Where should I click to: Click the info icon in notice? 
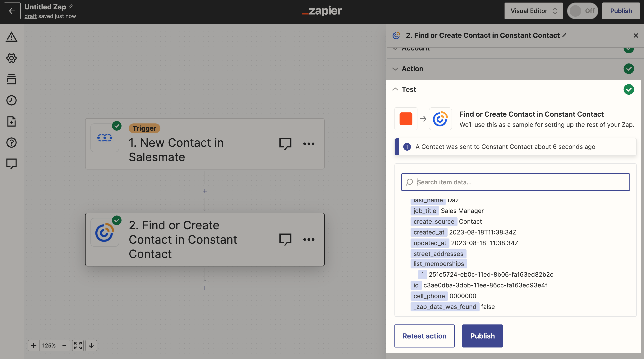click(407, 147)
